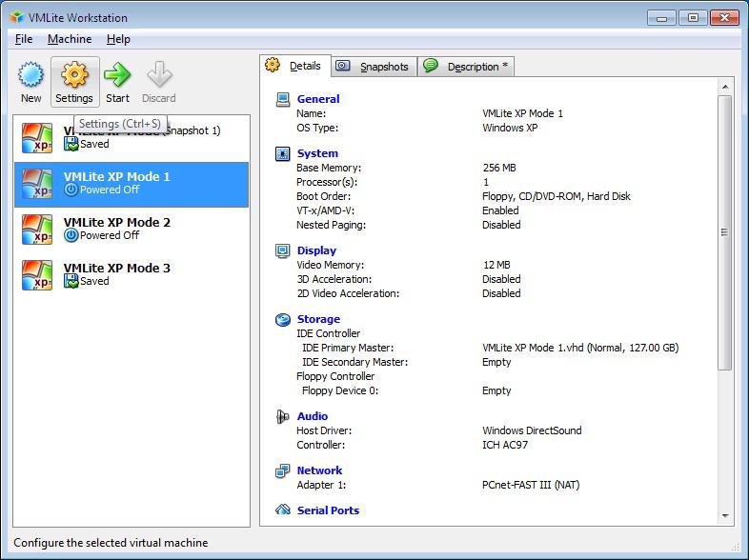Click the PCnet-FAST III (NAT) adapter value
Image resolution: width=749 pixels, height=560 pixels.
(x=531, y=485)
